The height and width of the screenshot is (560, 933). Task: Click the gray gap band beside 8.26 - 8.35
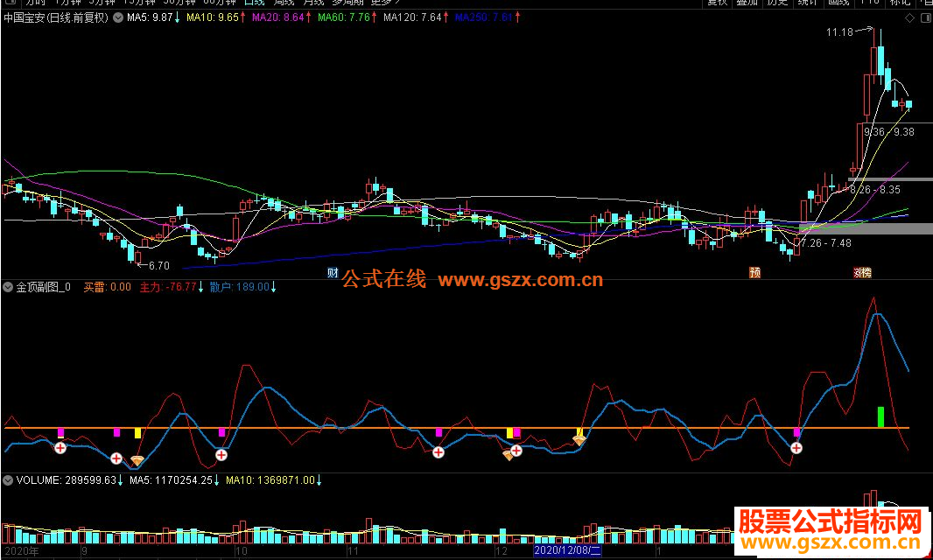(x=890, y=179)
